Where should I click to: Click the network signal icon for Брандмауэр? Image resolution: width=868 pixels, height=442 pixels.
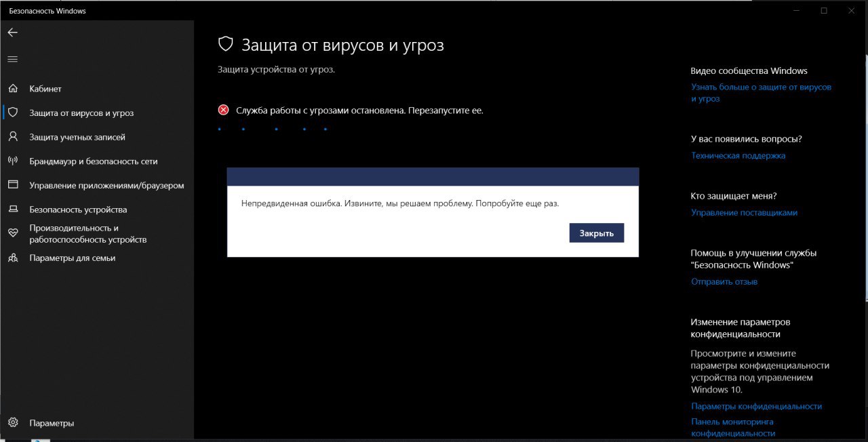tap(13, 161)
